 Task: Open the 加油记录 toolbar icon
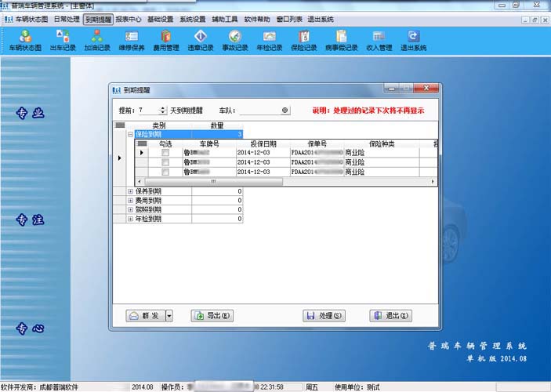(x=97, y=41)
